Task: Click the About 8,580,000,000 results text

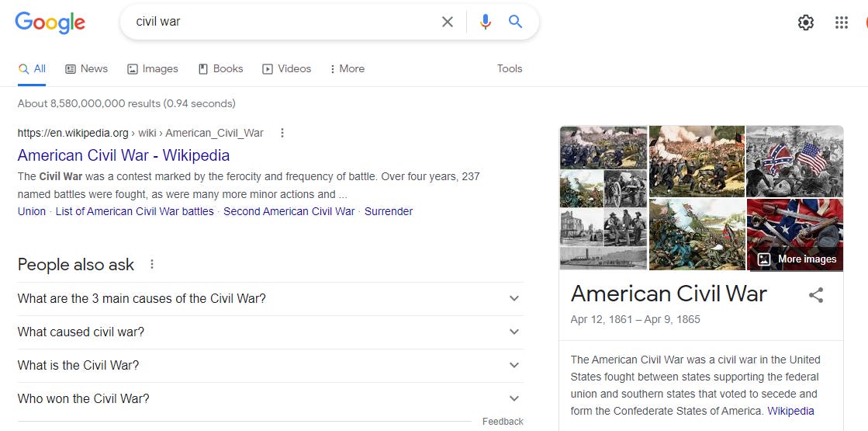Action: pos(126,103)
